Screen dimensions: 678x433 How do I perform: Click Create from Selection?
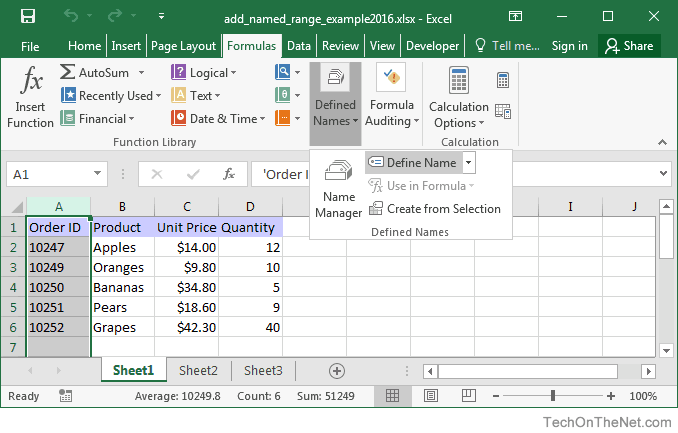[x=435, y=208]
